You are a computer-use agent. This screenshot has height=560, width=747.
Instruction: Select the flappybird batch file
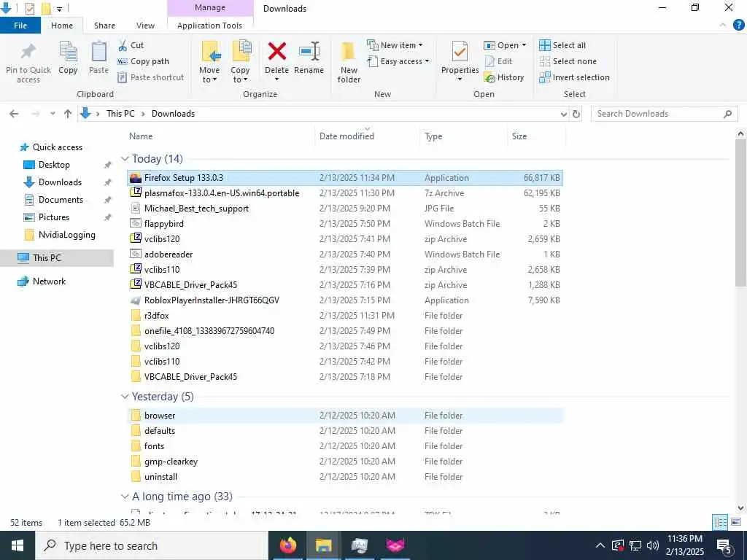pyautogui.click(x=345, y=224)
